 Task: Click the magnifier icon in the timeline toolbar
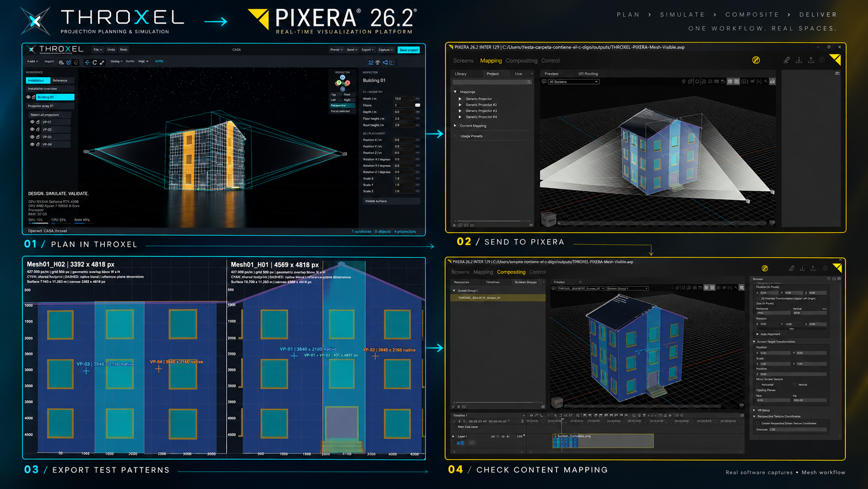pyautogui.click(x=555, y=415)
